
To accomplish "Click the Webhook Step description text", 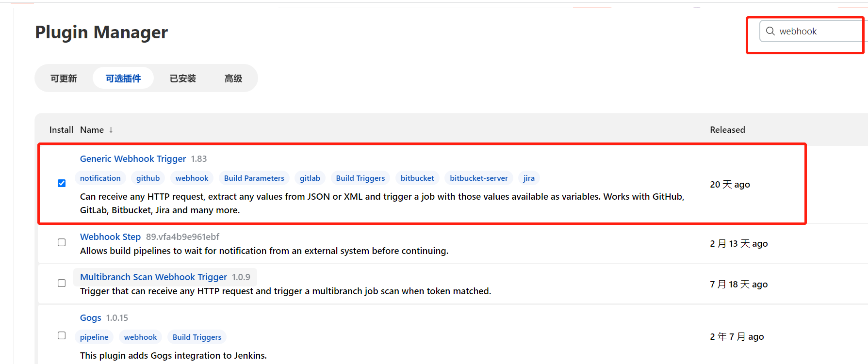I will pos(264,251).
